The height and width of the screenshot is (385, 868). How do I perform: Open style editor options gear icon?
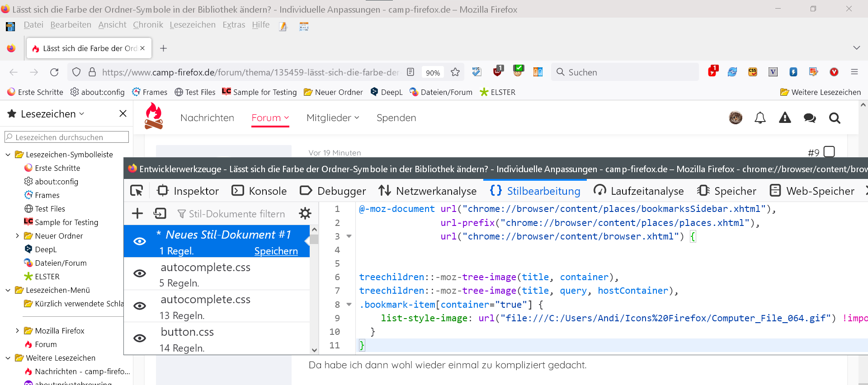click(x=305, y=213)
